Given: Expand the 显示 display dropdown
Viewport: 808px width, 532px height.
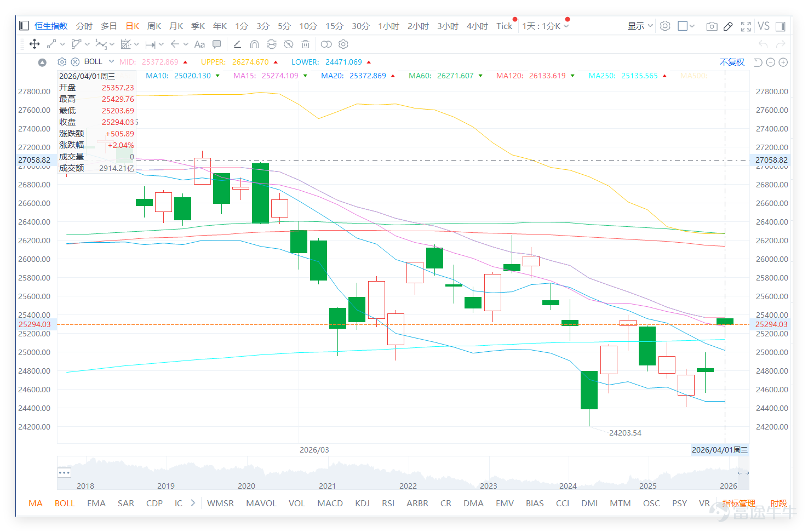Looking at the screenshot, I should [x=640, y=26].
